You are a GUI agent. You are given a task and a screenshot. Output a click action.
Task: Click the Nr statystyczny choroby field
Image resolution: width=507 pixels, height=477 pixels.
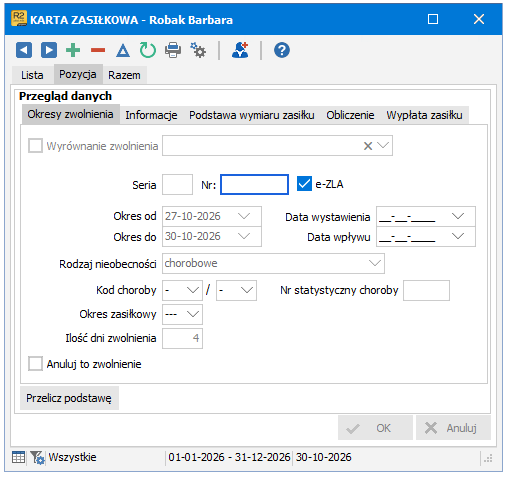426,290
